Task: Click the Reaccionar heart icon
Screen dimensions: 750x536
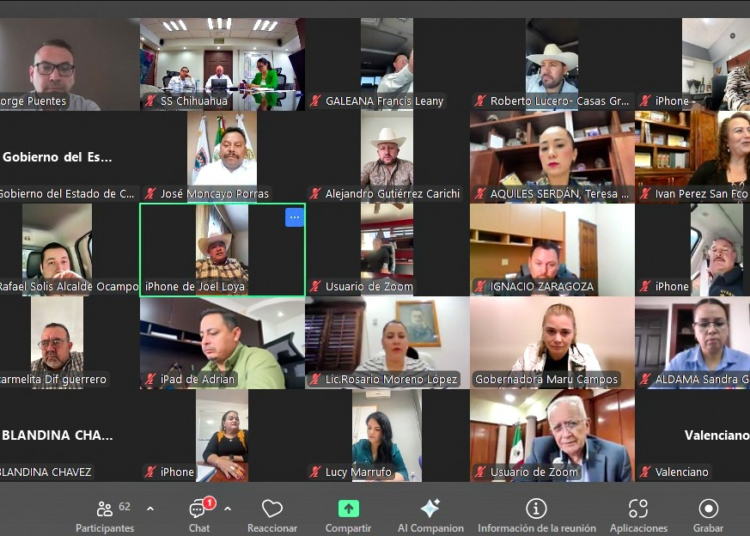Action: [272, 509]
